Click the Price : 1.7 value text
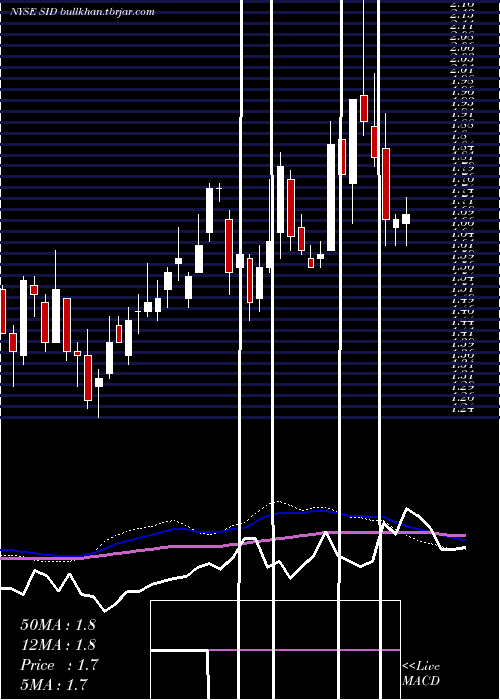The width and height of the screenshot is (500, 700). click(59, 665)
